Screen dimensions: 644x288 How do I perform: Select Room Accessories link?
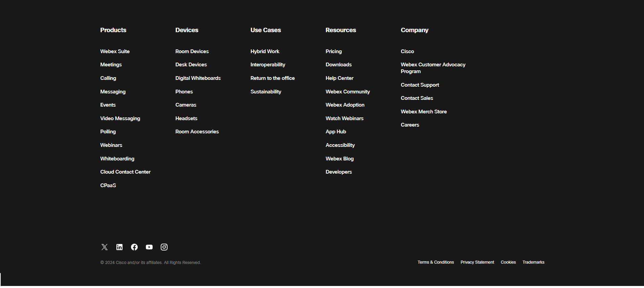197,132
